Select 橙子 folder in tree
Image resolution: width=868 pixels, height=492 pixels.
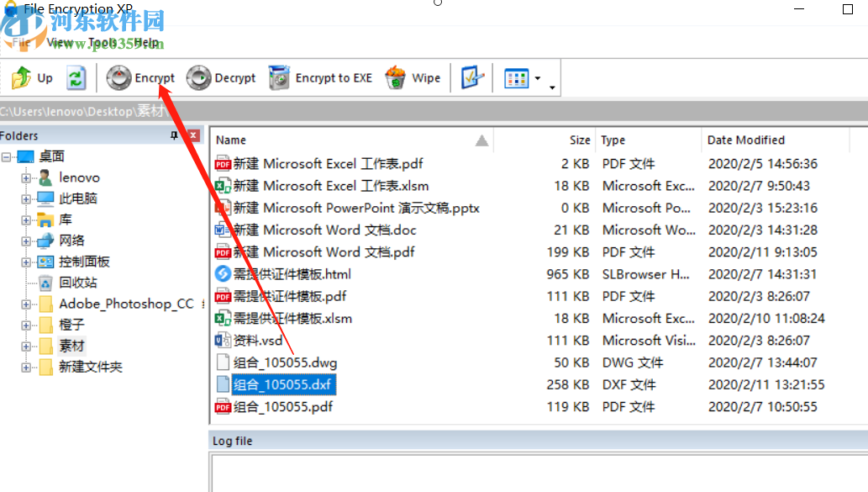(72, 325)
